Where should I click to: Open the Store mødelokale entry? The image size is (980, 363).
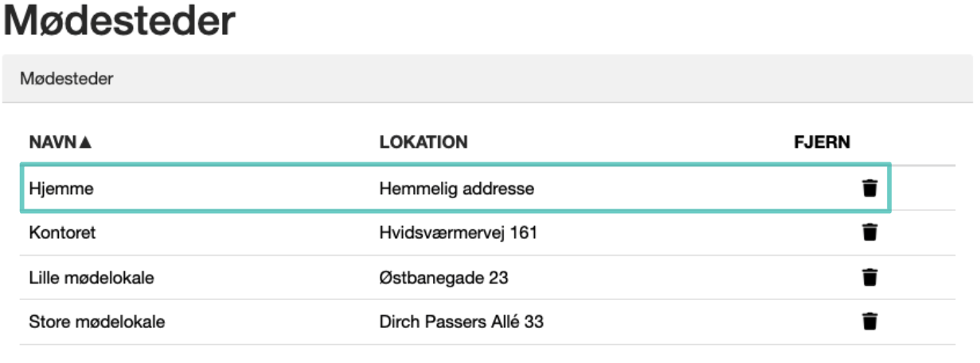coord(96,322)
